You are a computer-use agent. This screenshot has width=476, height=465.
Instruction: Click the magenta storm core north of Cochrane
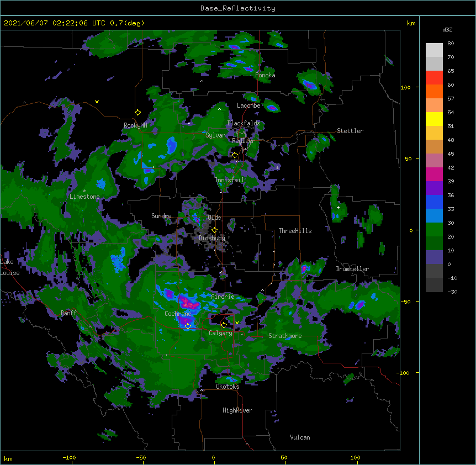coord(188,302)
